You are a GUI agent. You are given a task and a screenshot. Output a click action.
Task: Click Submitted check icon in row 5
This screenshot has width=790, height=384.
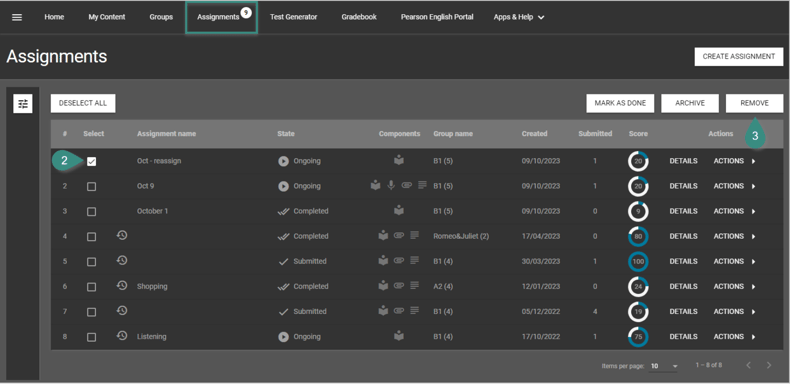(284, 262)
